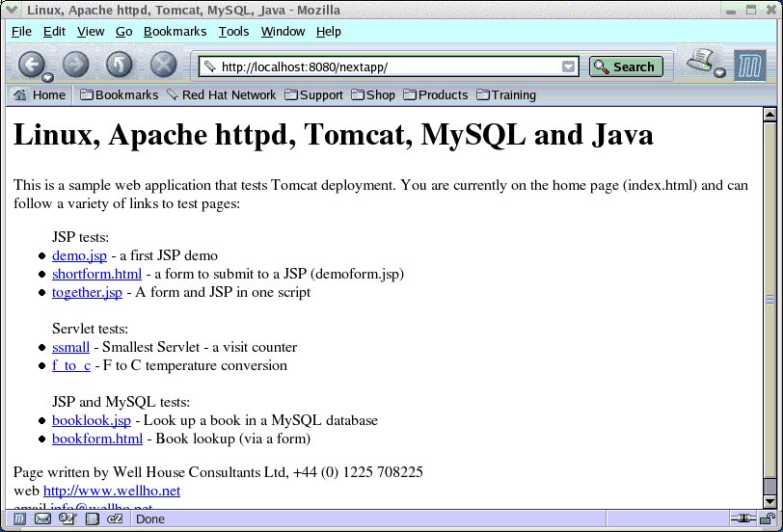Click the Red Hat Network bookmark
Image resolution: width=783 pixels, height=532 pixels.
point(222,94)
